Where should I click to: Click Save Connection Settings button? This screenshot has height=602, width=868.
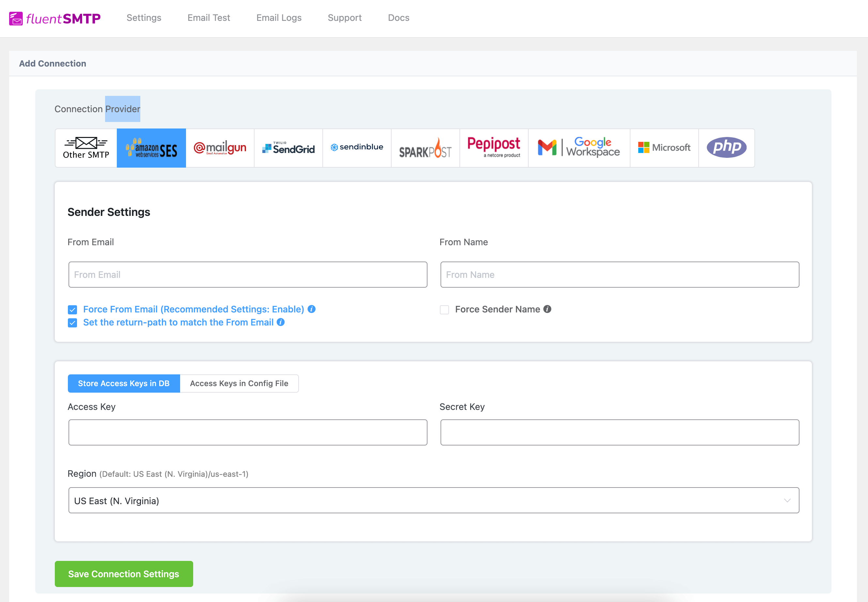[x=123, y=574]
